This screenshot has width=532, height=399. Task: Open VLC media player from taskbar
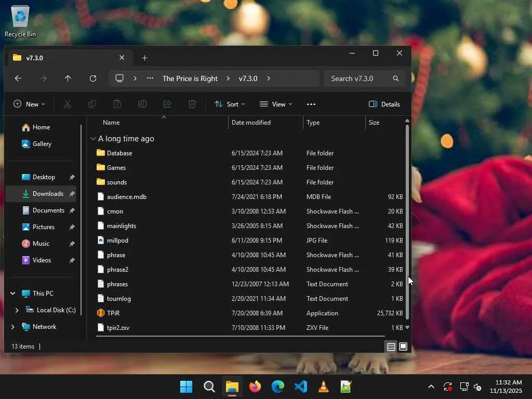pos(323,387)
